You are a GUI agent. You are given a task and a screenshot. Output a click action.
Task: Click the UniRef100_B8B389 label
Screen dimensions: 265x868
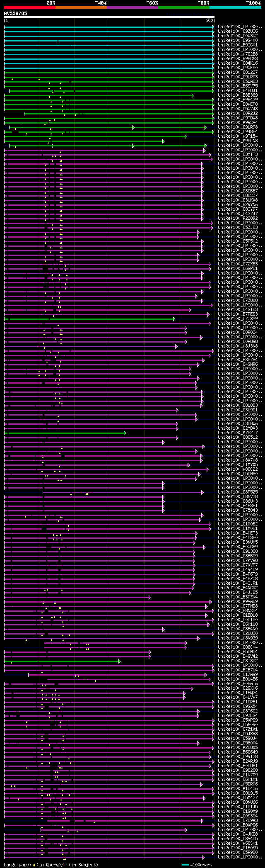pyautogui.click(x=238, y=95)
